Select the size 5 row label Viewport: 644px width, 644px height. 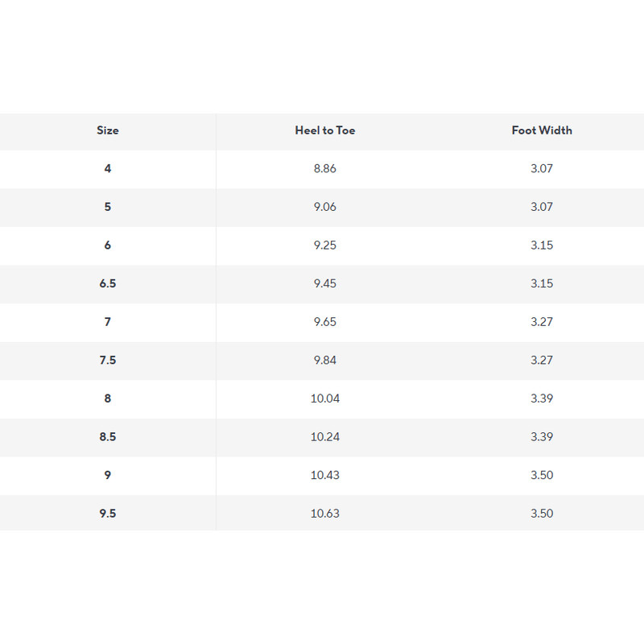[x=108, y=207]
